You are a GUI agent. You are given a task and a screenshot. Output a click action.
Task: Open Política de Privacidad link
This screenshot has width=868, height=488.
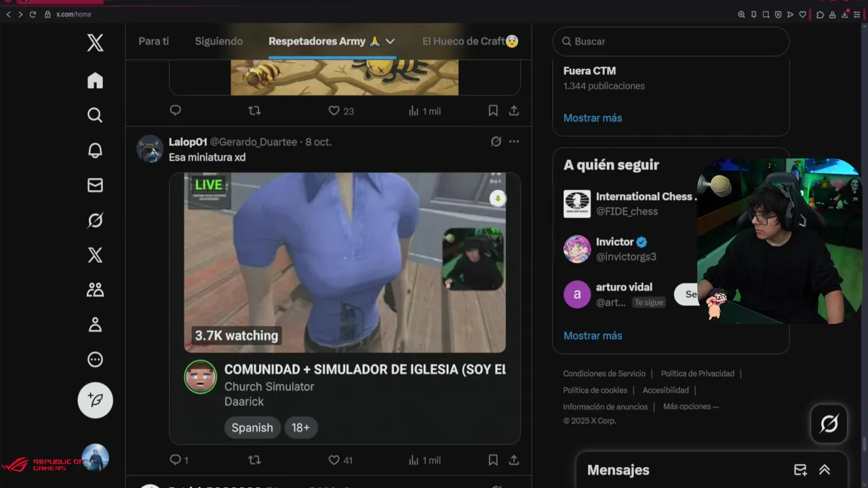[x=698, y=373]
